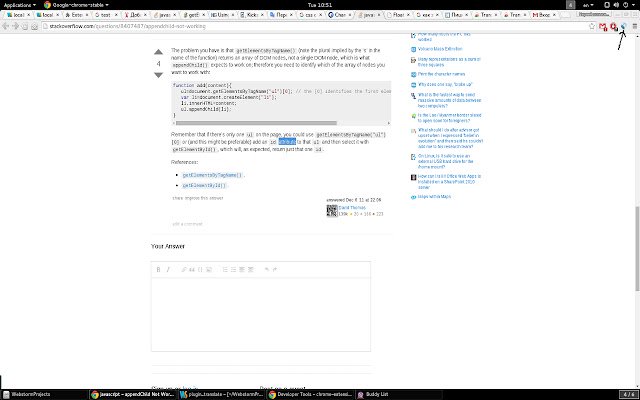The image size is (640, 400).
Task: Open the red extension icon beside Gmail
Action: point(613,27)
